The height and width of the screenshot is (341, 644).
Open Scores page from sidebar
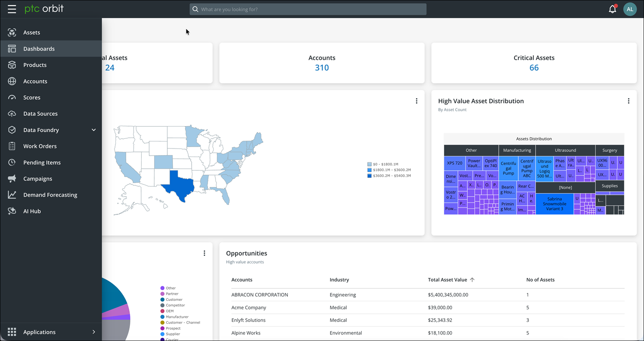click(51, 97)
